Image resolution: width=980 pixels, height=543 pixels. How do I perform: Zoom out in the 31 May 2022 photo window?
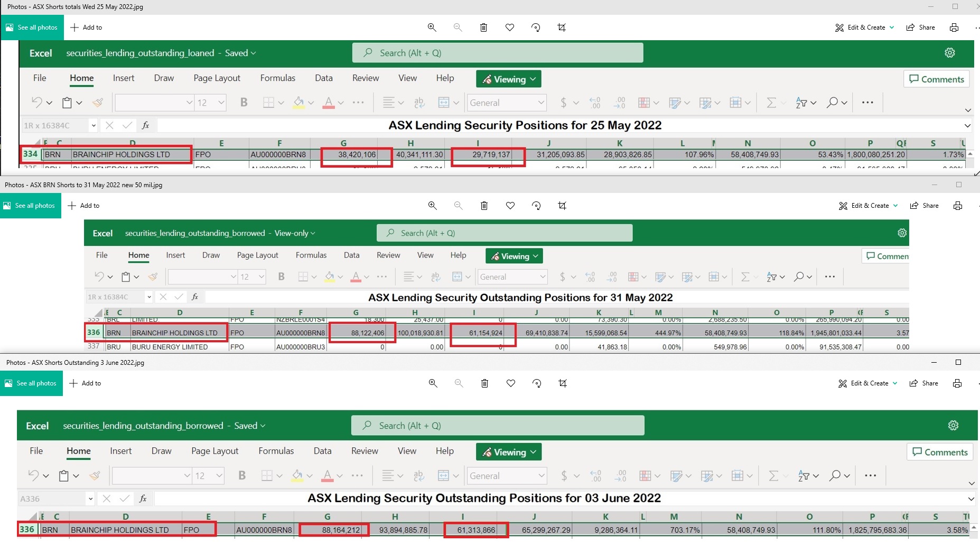click(458, 206)
